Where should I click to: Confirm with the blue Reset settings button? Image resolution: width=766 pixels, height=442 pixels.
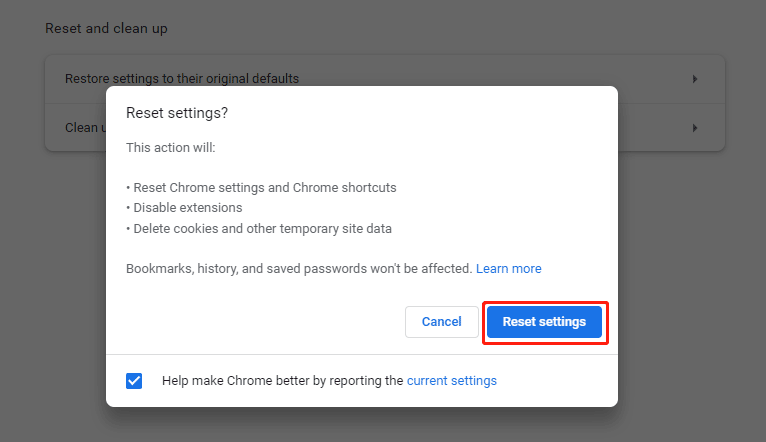544,322
